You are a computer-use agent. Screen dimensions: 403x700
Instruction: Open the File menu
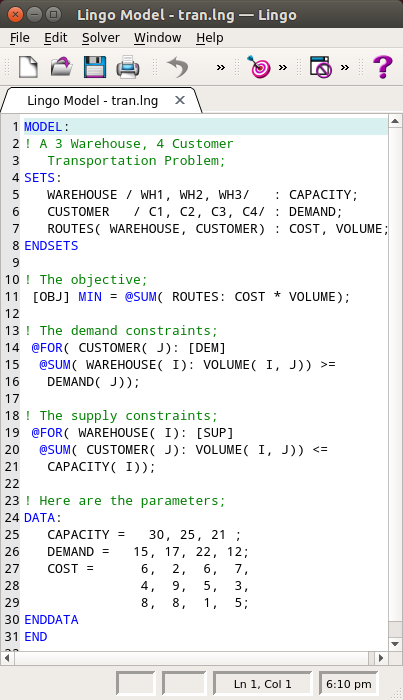pyautogui.click(x=20, y=38)
